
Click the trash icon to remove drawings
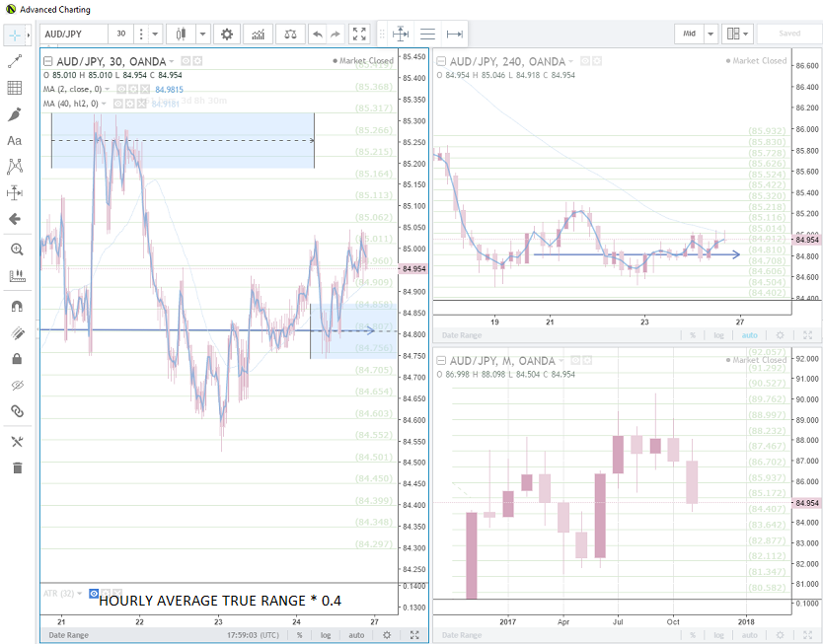coord(17,467)
